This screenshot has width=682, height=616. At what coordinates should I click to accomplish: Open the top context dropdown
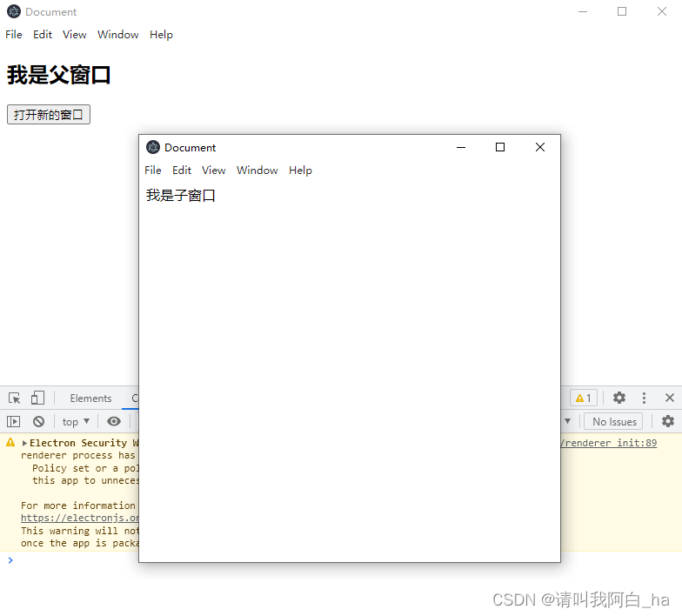76,422
